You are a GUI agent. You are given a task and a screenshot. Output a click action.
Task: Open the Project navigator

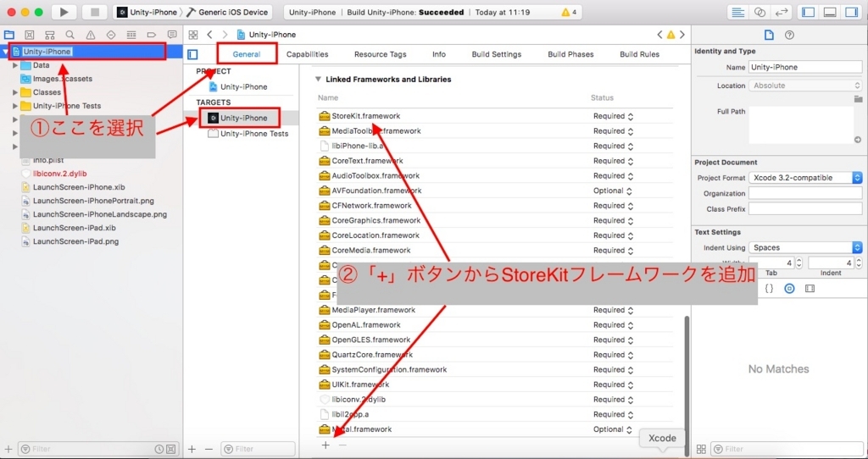point(8,35)
